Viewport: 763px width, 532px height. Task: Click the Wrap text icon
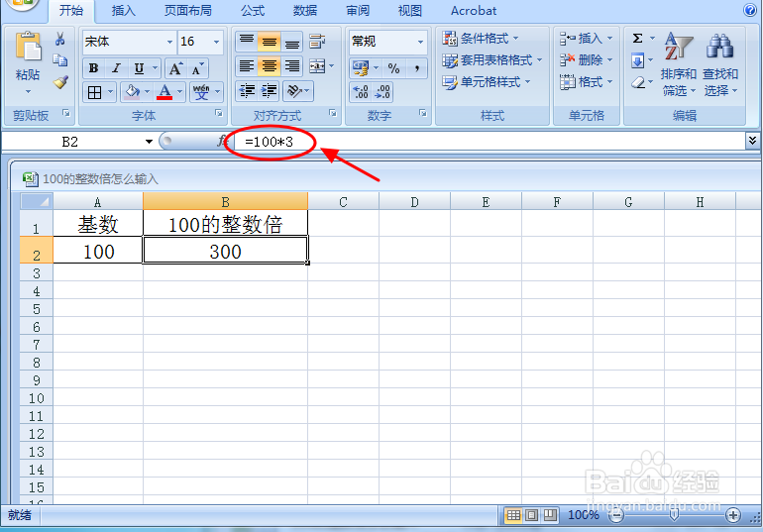317,42
